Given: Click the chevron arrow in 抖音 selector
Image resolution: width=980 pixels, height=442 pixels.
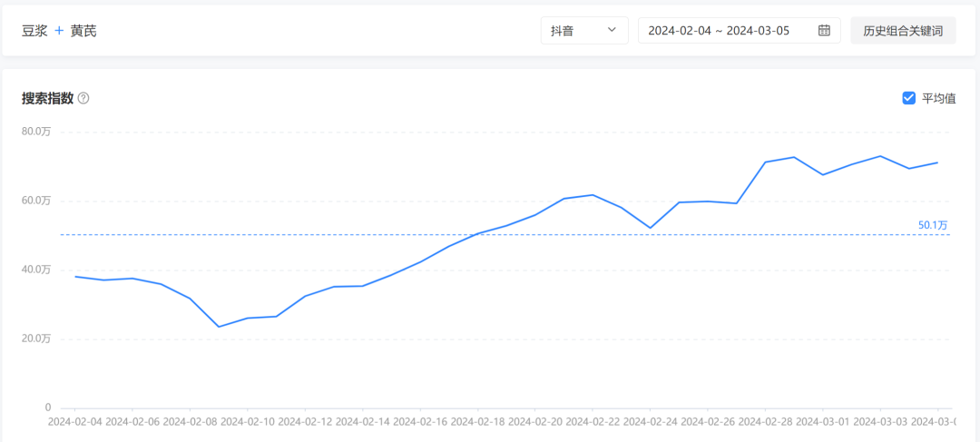Looking at the screenshot, I should coord(612,30).
